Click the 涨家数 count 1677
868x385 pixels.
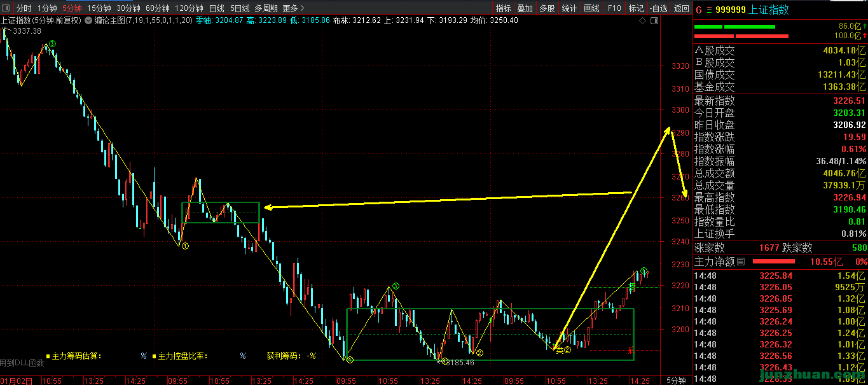click(769, 248)
